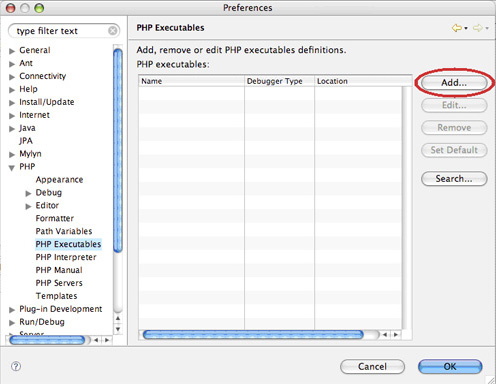Click tree scrollbar down arrow
This screenshot has height=384, width=496.
pos(118,329)
